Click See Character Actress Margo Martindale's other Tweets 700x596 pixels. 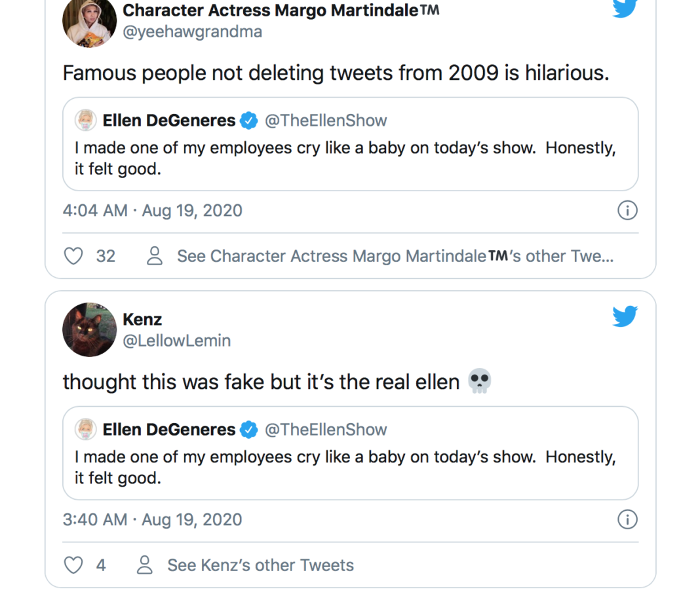[x=394, y=256]
